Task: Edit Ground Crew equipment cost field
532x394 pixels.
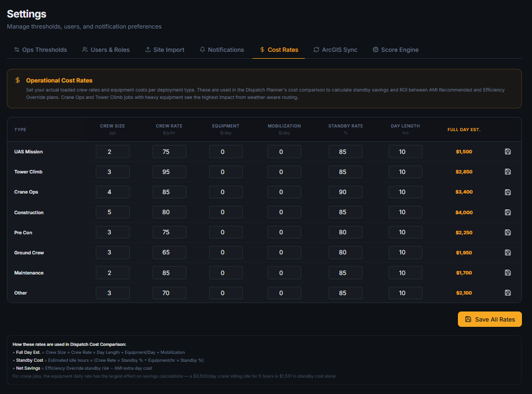Action: (226, 252)
